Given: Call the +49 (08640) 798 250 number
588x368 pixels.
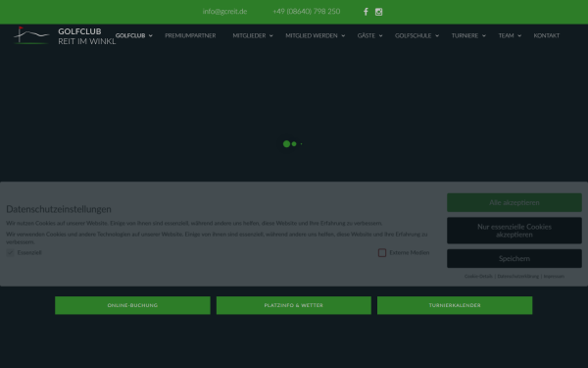Looking at the screenshot, I should click(x=307, y=12).
